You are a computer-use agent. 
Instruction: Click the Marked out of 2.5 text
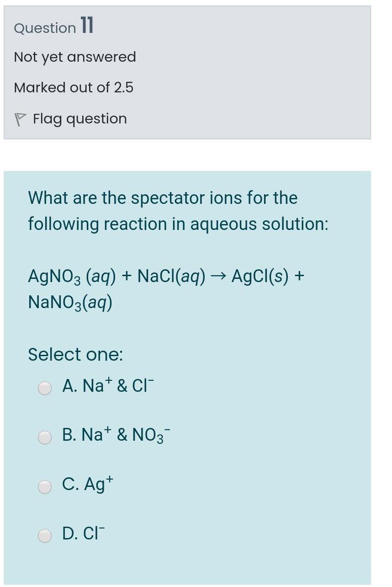74,87
